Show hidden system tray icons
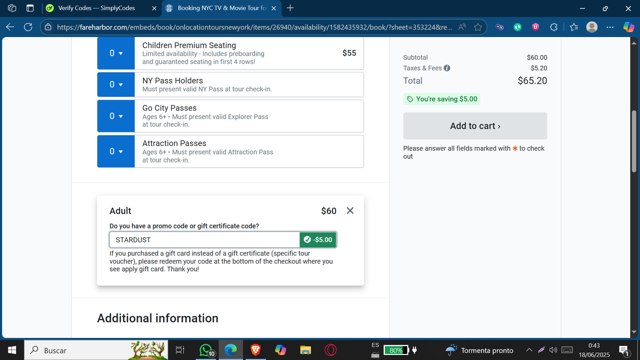 pos(529,350)
